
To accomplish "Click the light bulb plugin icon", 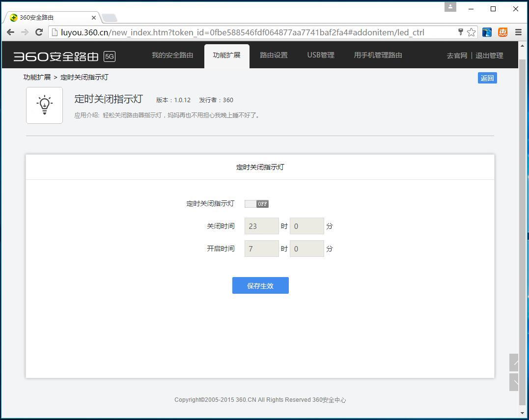I will tap(44, 105).
